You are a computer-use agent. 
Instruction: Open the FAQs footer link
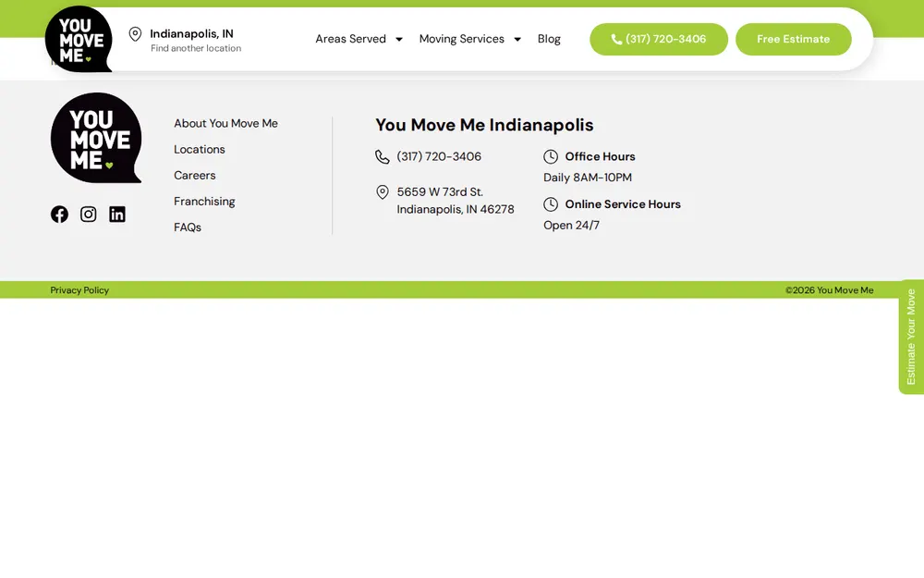tap(188, 228)
